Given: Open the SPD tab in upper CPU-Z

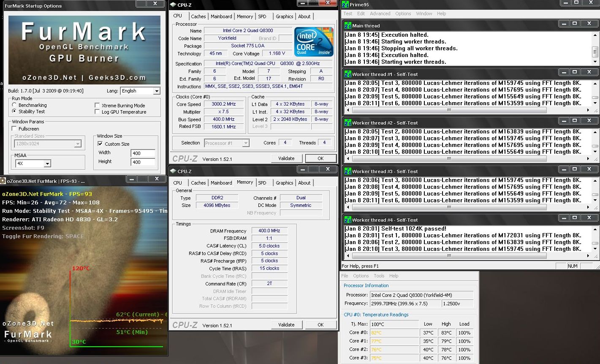Looking at the screenshot, I should tap(262, 16).
